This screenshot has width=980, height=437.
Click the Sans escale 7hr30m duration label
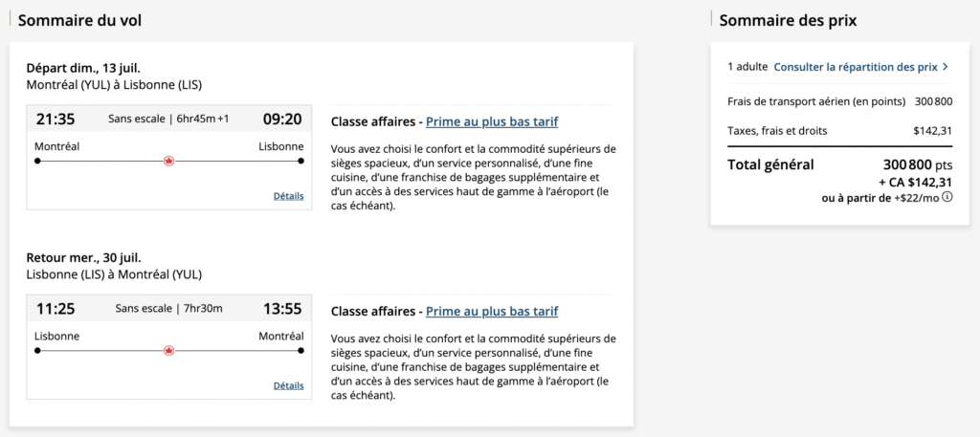point(168,309)
